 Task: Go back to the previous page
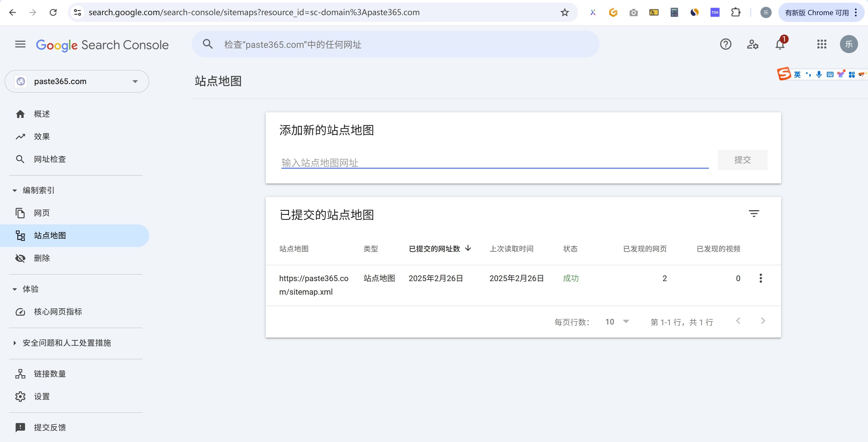pyautogui.click(x=12, y=12)
